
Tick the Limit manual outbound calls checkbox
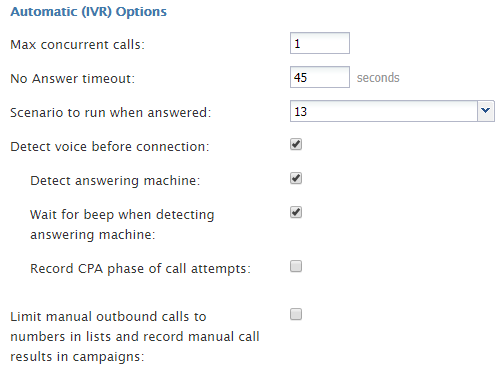pyautogui.click(x=296, y=314)
